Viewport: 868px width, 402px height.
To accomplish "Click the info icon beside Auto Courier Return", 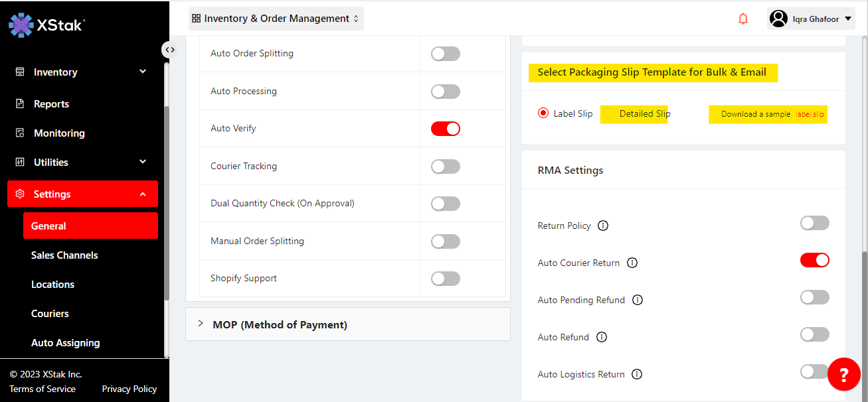I will coord(632,263).
